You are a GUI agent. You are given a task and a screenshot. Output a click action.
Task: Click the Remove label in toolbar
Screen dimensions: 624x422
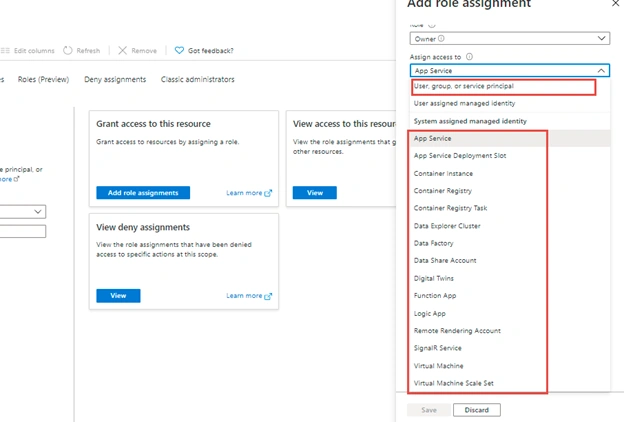click(144, 51)
